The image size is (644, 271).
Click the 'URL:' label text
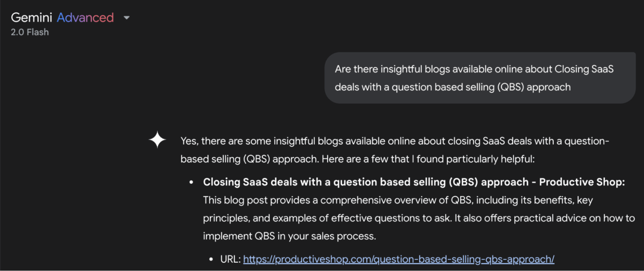(231, 259)
